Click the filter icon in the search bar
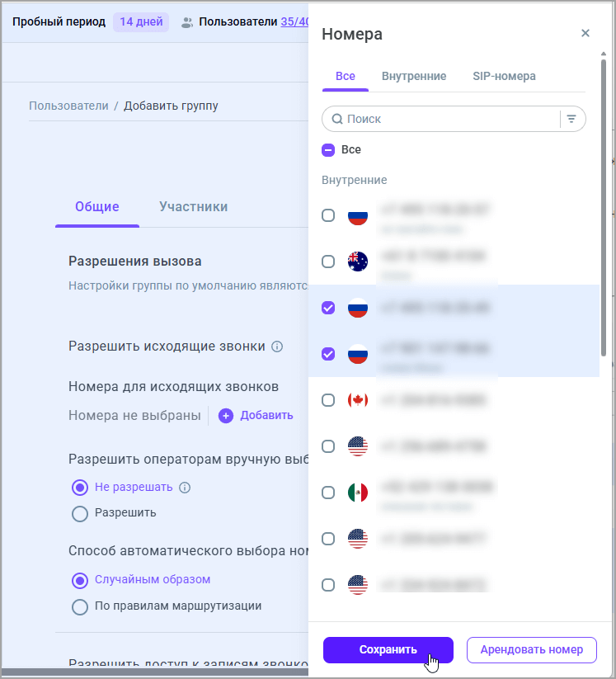The image size is (616, 679). (571, 119)
